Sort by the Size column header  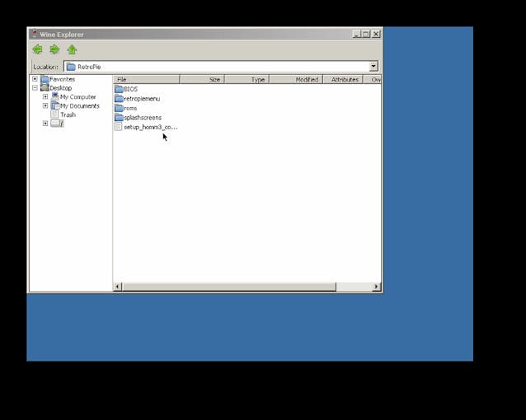(x=202, y=79)
